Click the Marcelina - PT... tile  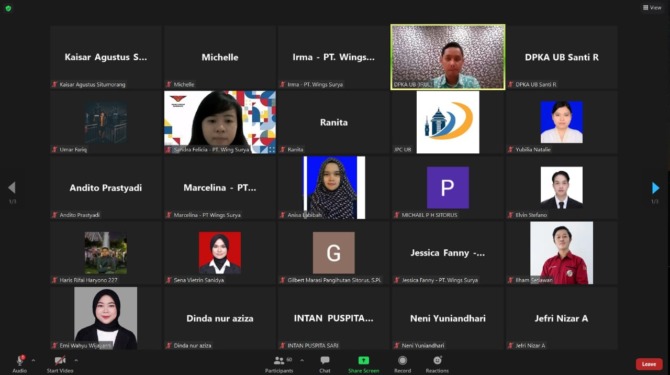click(220, 188)
